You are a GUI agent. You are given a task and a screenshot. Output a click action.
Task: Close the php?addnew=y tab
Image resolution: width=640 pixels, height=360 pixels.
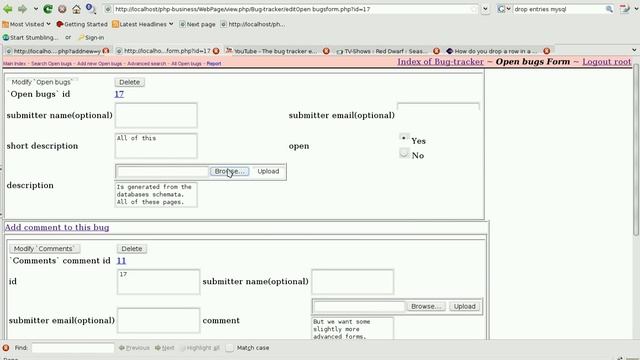point(106,51)
